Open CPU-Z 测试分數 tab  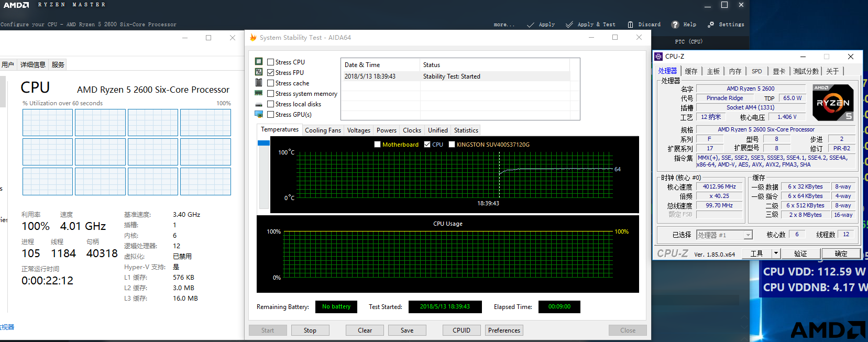coord(806,71)
